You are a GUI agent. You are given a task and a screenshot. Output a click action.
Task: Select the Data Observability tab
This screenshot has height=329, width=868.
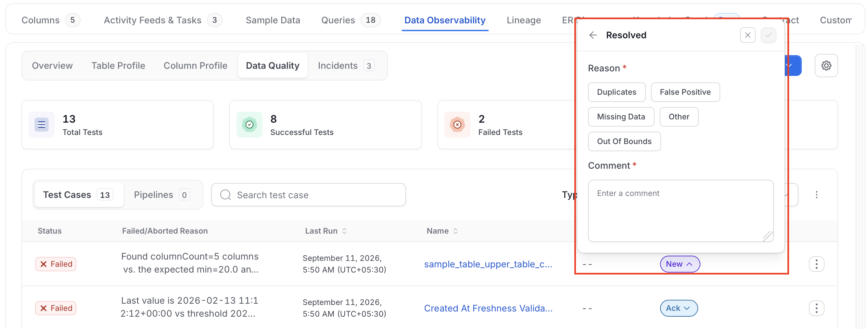(x=444, y=20)
